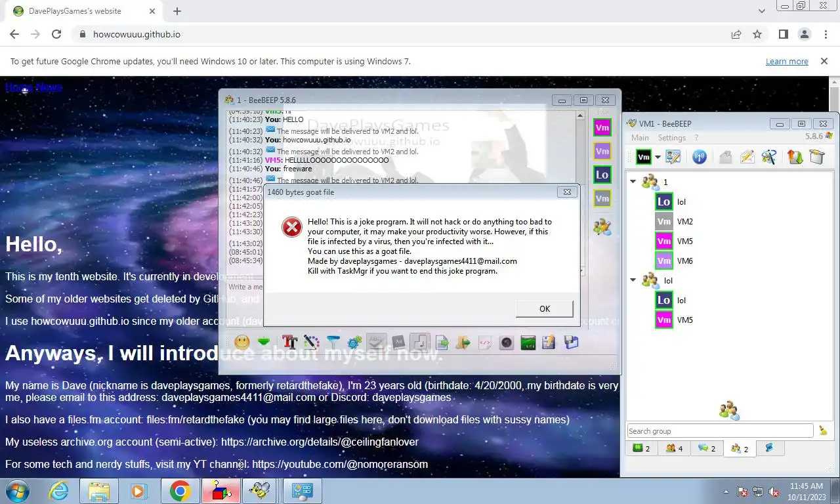
Task: Reload the page in Chrome
Action: (56, 34)
